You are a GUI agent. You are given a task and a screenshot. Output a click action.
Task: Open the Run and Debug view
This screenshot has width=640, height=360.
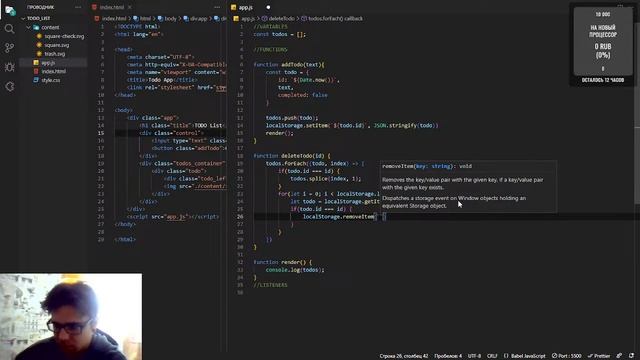point(9,67)
